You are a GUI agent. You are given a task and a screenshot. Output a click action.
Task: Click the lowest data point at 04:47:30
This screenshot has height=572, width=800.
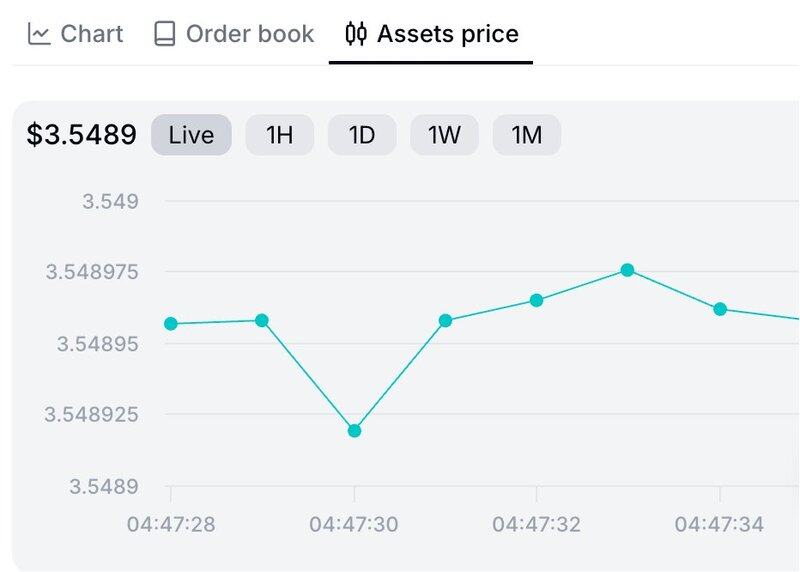tap(354, 431)
